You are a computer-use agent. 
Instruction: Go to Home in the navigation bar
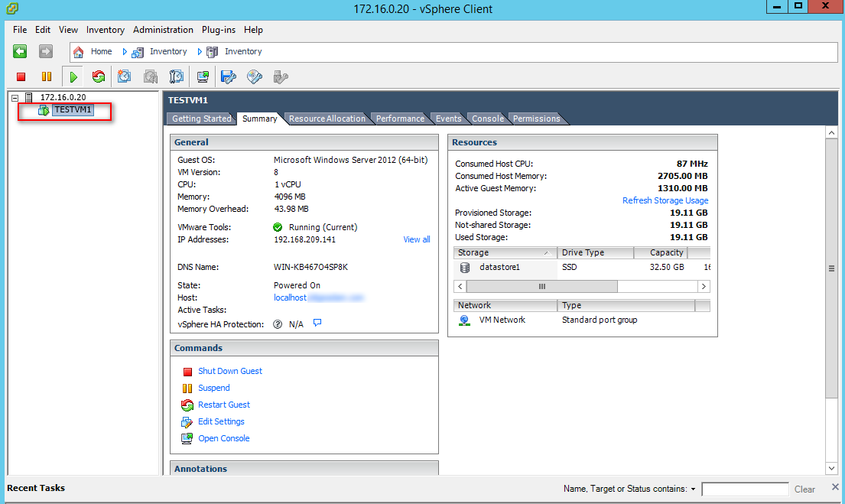(101, 51)
